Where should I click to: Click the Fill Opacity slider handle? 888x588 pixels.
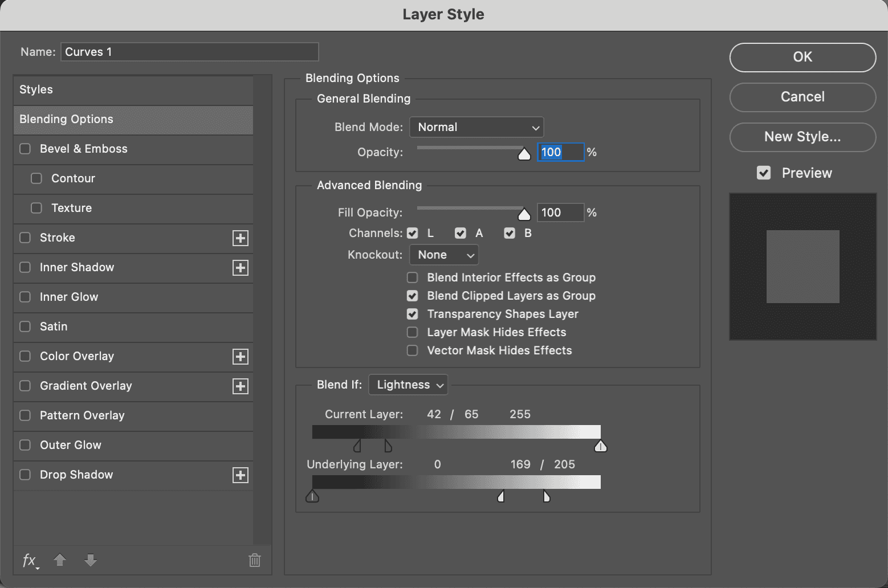[524, 214]
